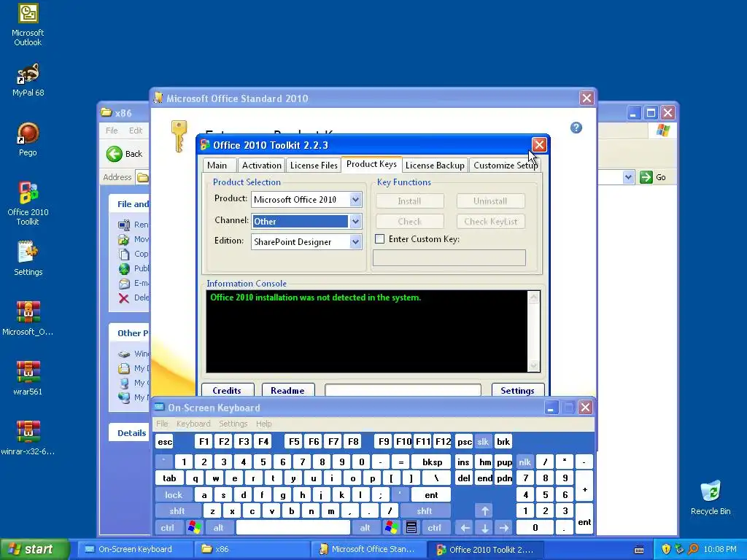The height and width of the screenshot is (560, 747).
Task: Click the Back arrow in x86 window
Action: pos(114,154)
